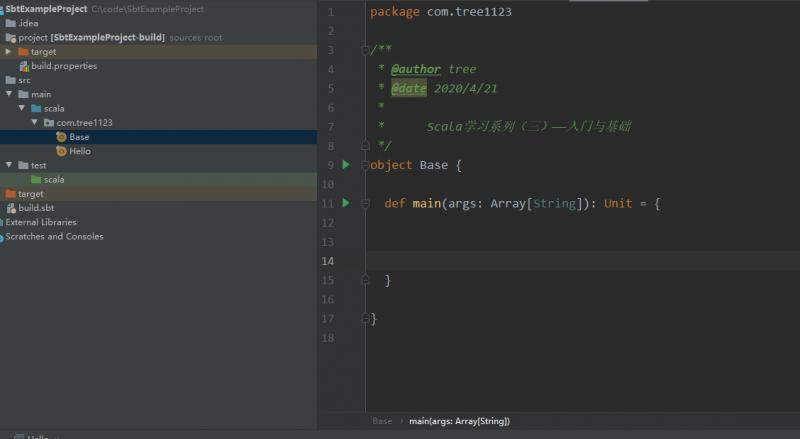Select External Libraries node
This screenshot has height=439, width=800.
[41, 222]
